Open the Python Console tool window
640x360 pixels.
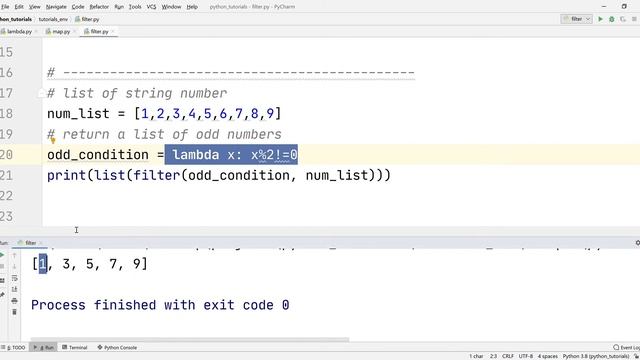pyautogui.click(x=117, y=347)
